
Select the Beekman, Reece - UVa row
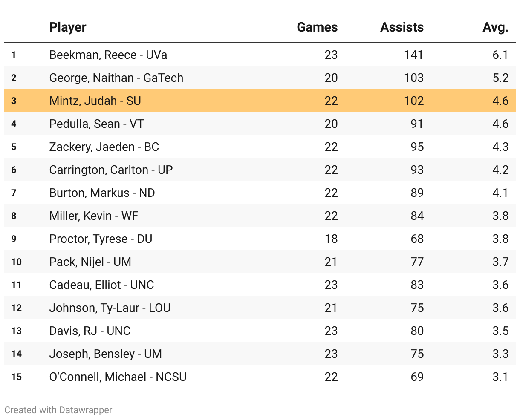[x=108, y=55]
